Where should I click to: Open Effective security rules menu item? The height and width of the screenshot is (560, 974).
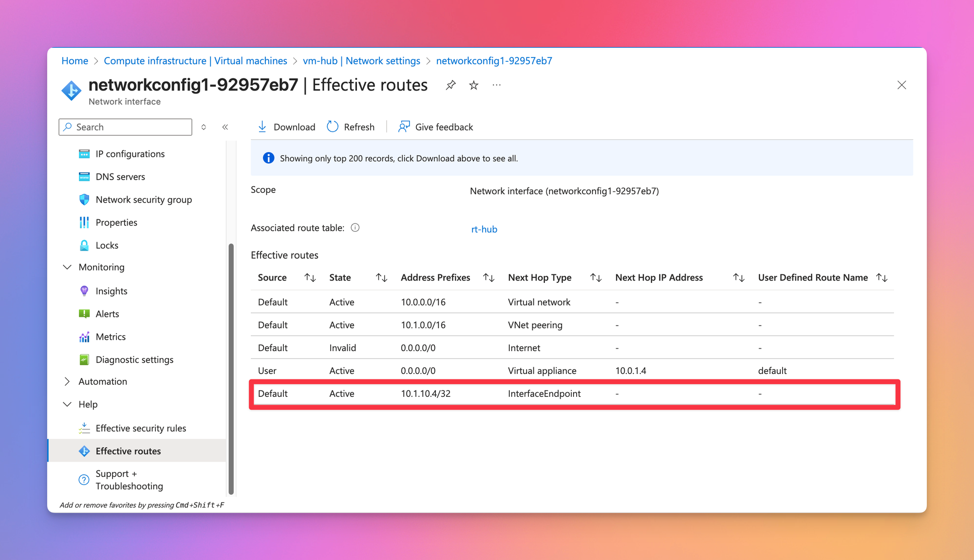(x=141, y=428)
